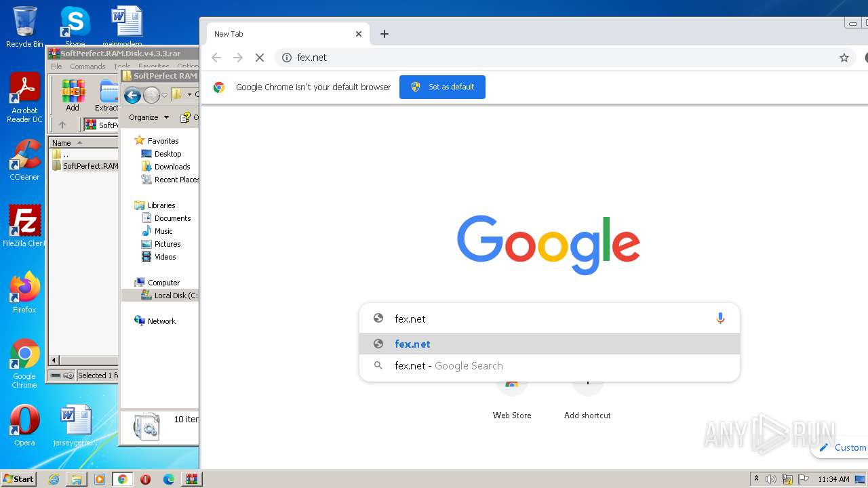Open a new Chrome tab with plus button

pos(384,34)
